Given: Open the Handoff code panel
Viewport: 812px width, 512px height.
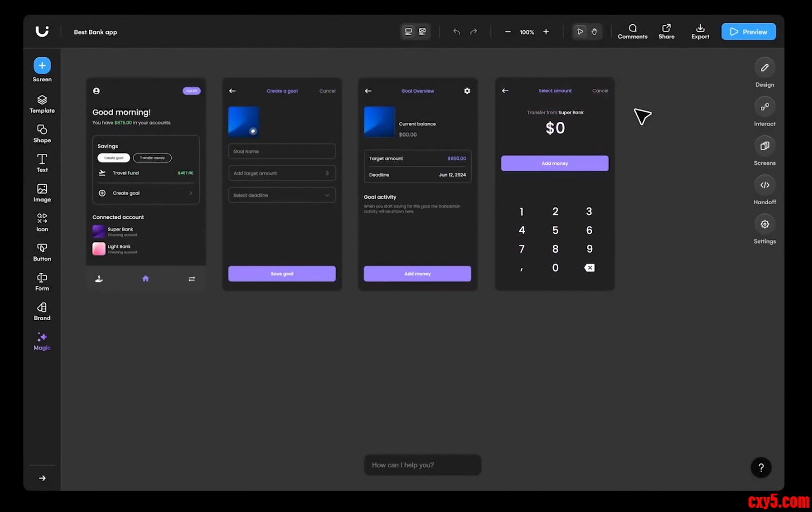Looking at the screenshot, I should (765, 185).
